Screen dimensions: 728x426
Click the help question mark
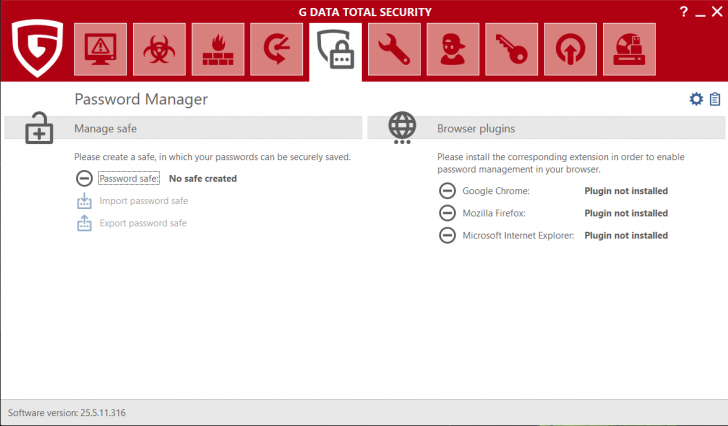[683, 12]
